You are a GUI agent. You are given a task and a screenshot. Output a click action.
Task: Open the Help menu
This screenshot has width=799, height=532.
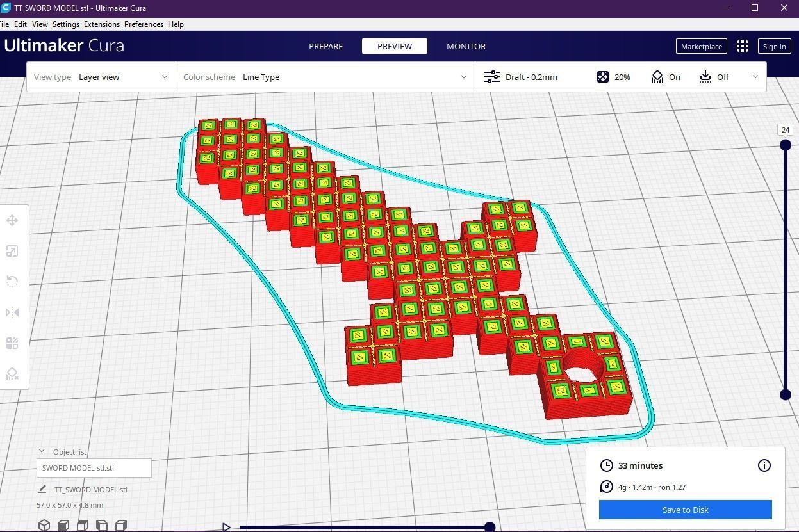pos(176,24)
